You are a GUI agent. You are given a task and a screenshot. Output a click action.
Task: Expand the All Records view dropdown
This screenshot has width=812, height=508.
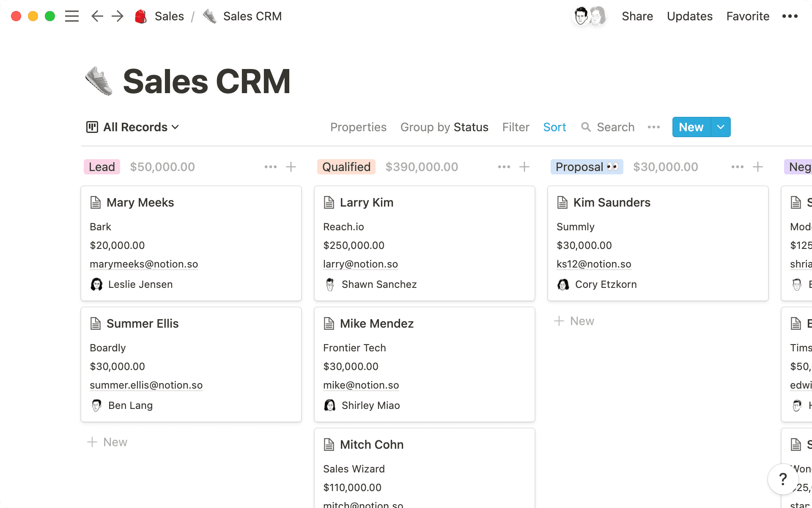(176, 127)
